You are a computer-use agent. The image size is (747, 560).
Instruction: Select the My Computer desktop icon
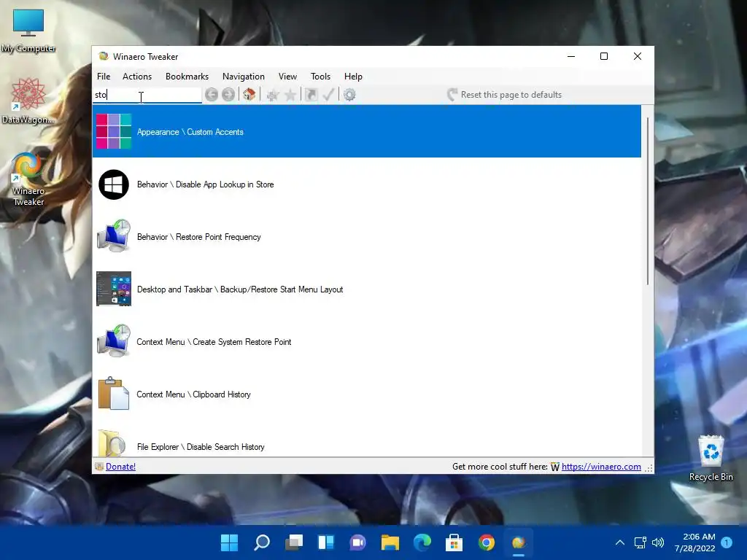tap(28, 31)
